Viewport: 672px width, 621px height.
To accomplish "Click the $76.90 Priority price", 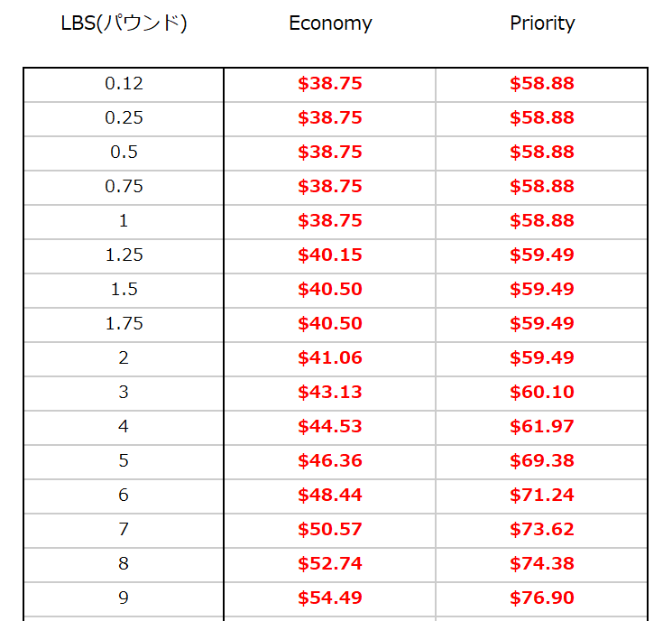I will click(x=542, y=598).
